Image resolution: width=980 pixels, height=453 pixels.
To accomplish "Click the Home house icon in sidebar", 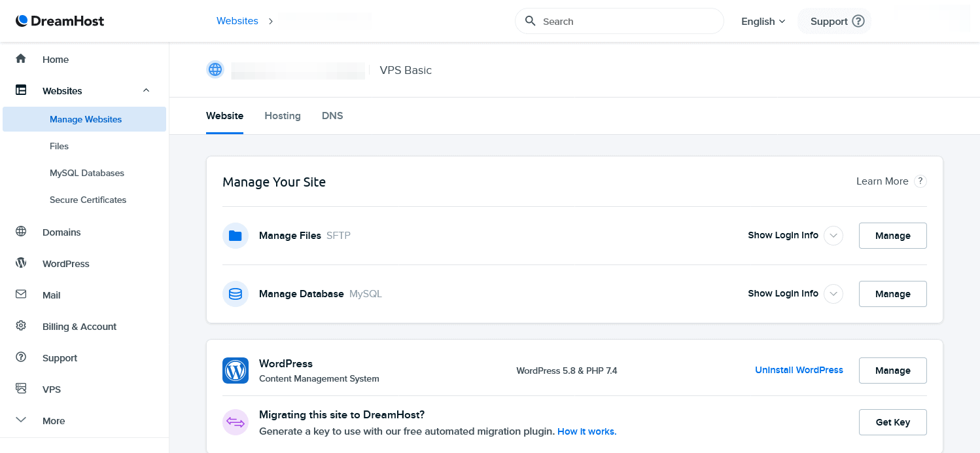I will 21,59.
